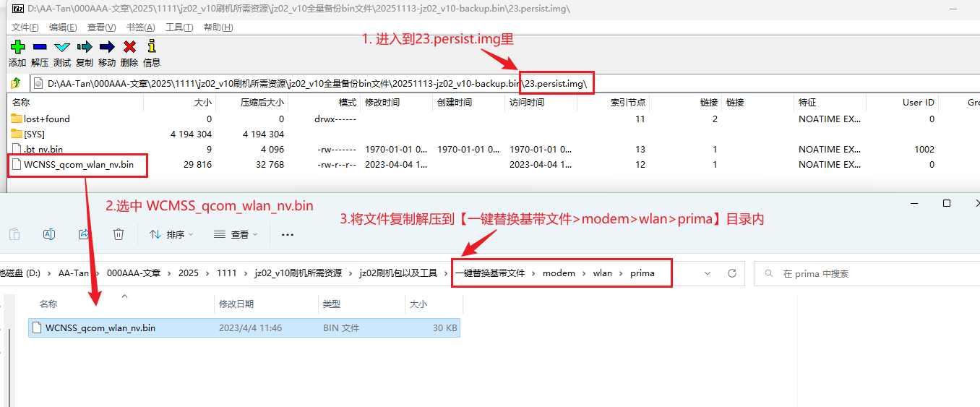Viewport: 980px width, 407px height.
Task: Click the 一键替换基带文件 breadcrumb segment
Action: point(490,273)
